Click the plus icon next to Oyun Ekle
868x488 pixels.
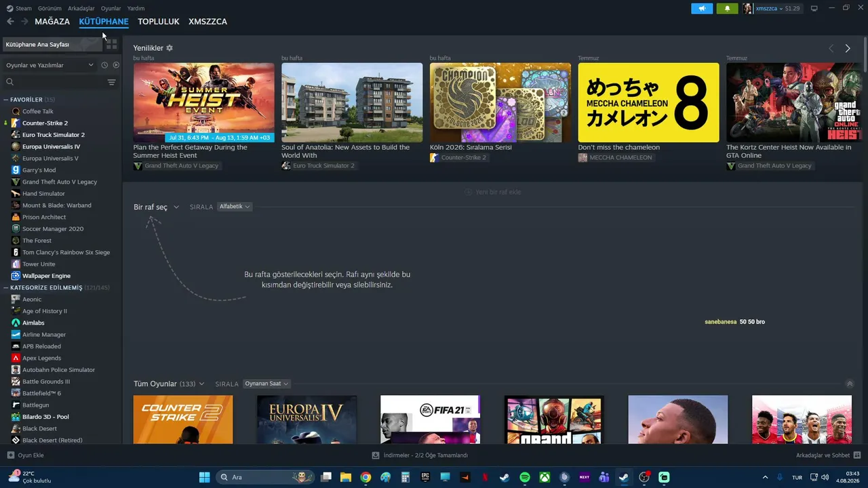point(10,455)
